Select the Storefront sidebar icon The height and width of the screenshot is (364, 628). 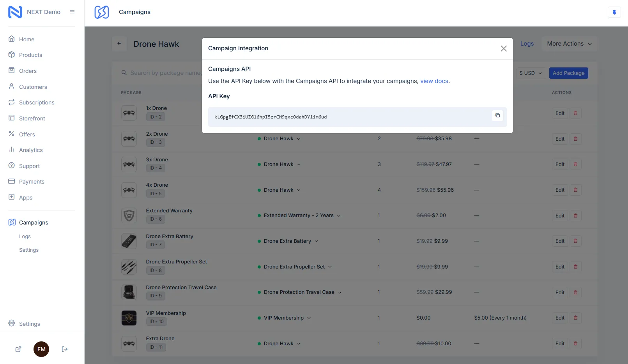pyautogui.click(x=12, y=118)
